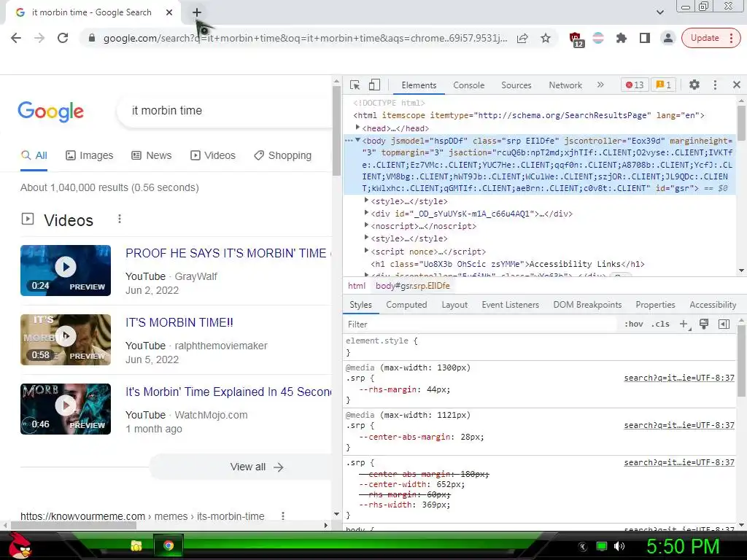This screenshot has width=747, height=560.
Task: Open 'PROOF HE SAYS IT'S MORBIN' TIME' link
Action: coord(228,253)
